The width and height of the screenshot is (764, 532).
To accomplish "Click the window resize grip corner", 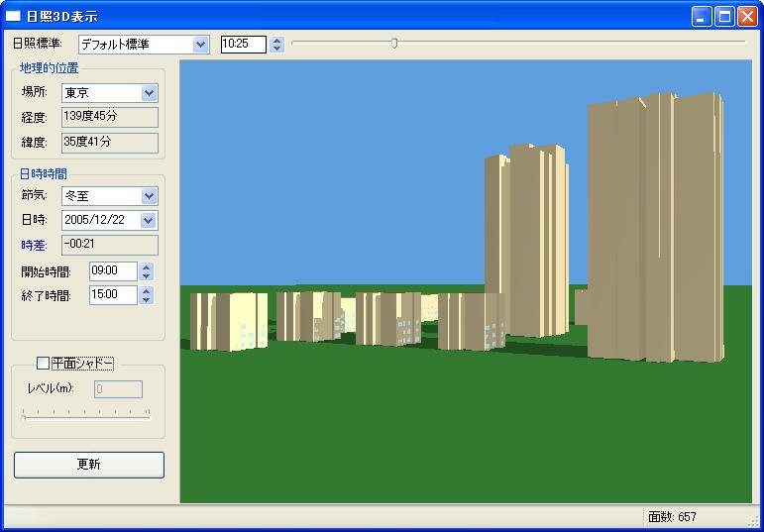I will [753, 521].
